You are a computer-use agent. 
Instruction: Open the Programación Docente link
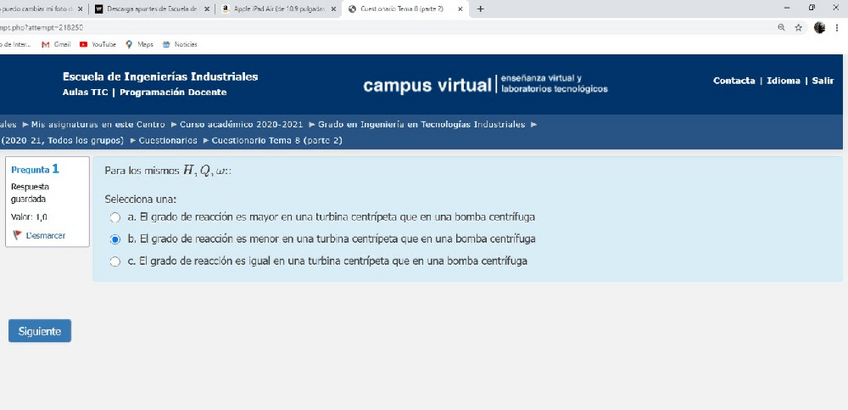pos(173,92)
